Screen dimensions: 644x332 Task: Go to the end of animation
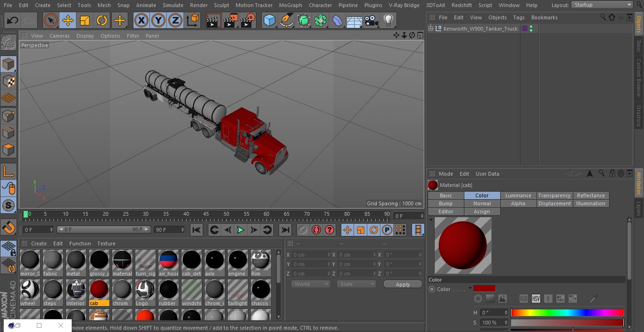click(285, 230)
